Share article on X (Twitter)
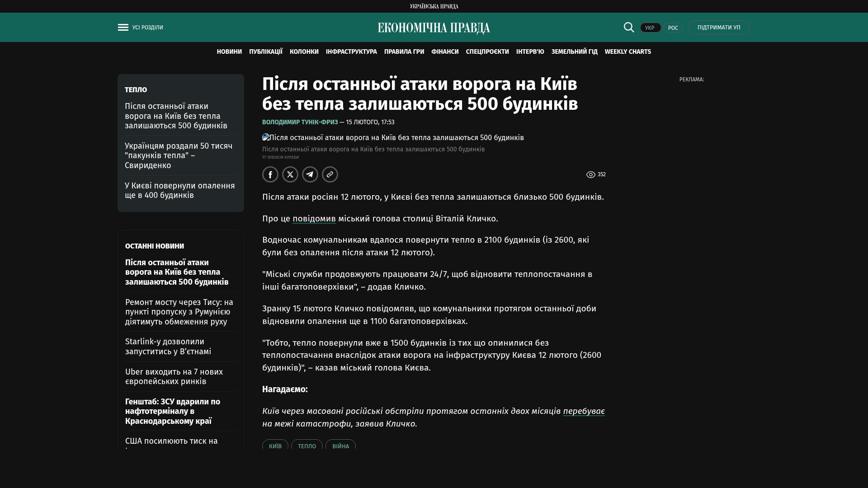This screenshot has height=488, width=868. coord(290,174)
